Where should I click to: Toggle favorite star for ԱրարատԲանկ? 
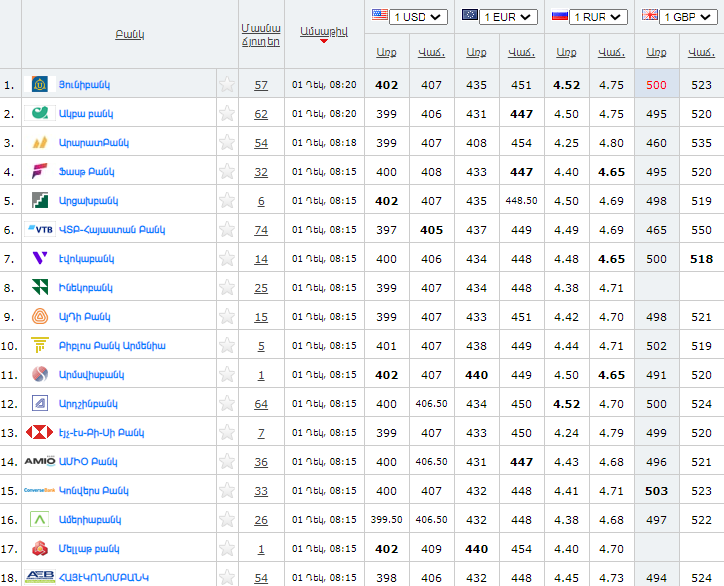click(x=227, y=142)
